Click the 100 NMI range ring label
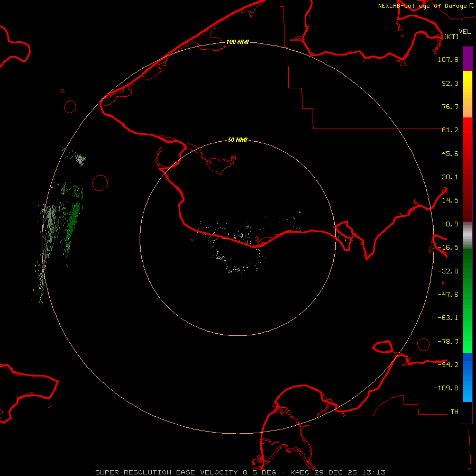Image resolution: width=476 pixels, height=476 pixels. coord(237,42)
